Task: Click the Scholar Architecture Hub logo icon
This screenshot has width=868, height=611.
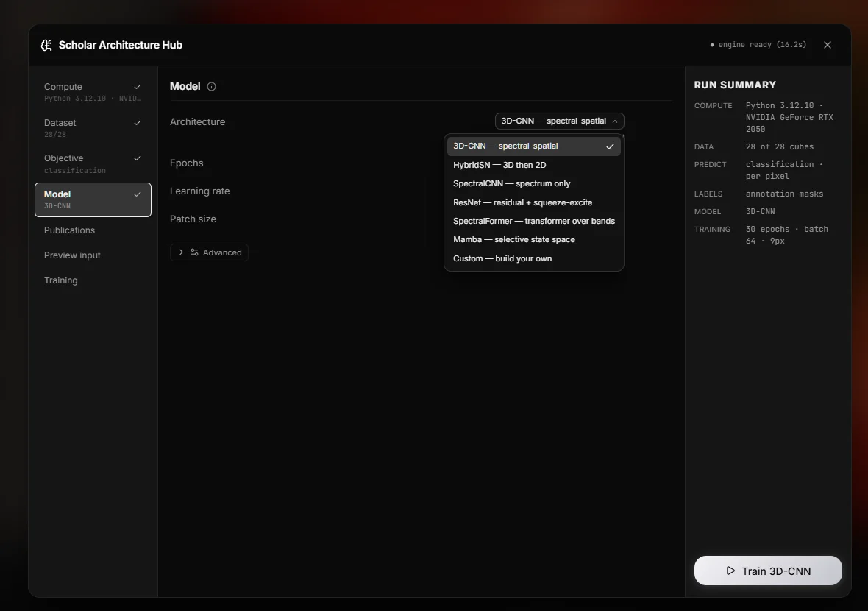Action: [x=46, y=45]
